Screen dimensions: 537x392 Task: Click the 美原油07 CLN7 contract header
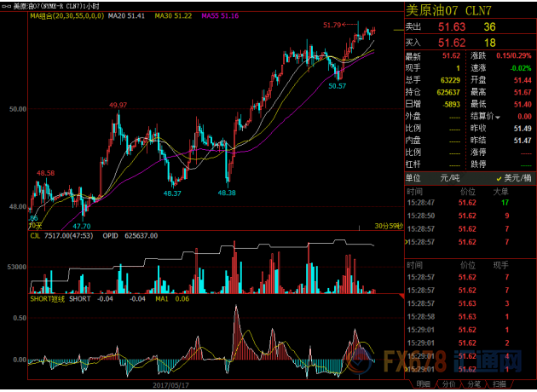click(445, 10)
